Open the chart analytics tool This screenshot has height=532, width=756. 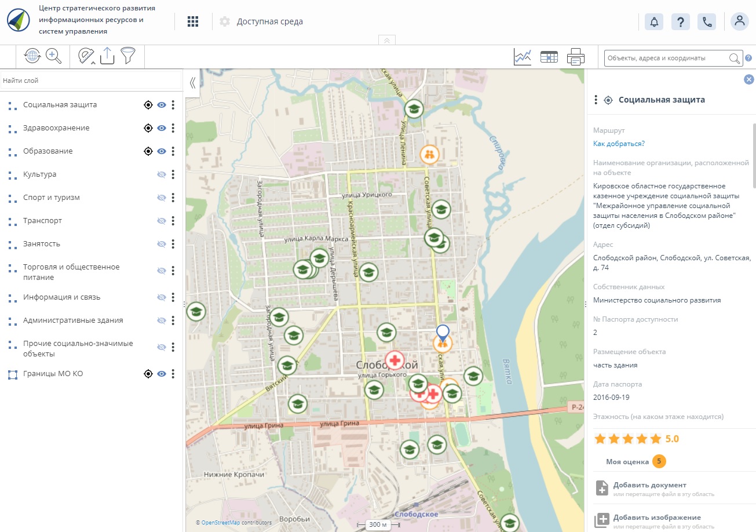[523, 57]
